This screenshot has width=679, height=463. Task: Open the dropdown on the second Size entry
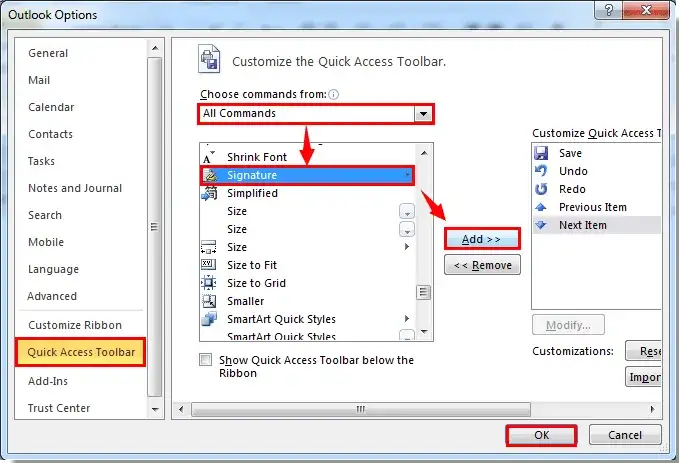click(x=407, y=230)
